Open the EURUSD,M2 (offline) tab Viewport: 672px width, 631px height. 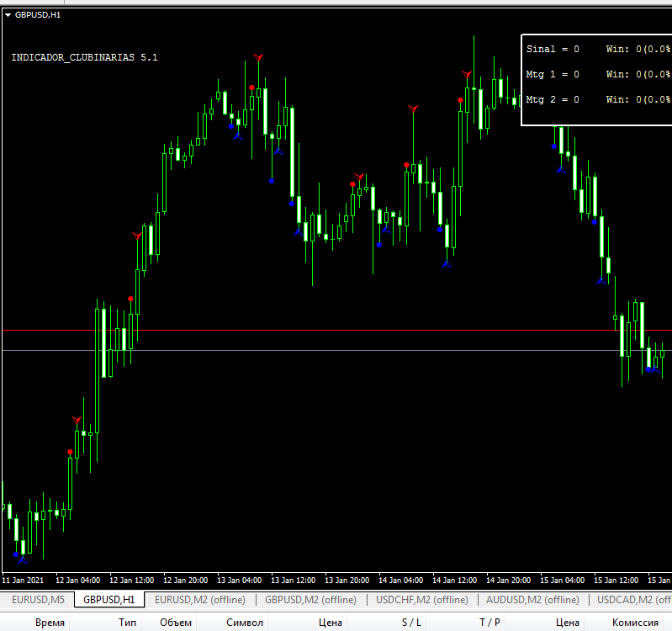(200, 599)
